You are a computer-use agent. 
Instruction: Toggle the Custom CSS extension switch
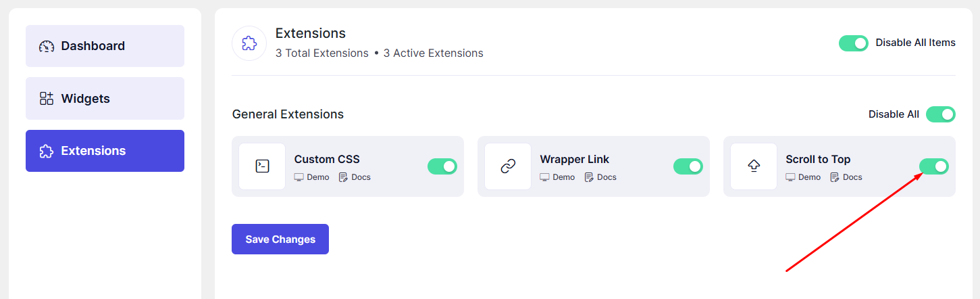[442, 166]
